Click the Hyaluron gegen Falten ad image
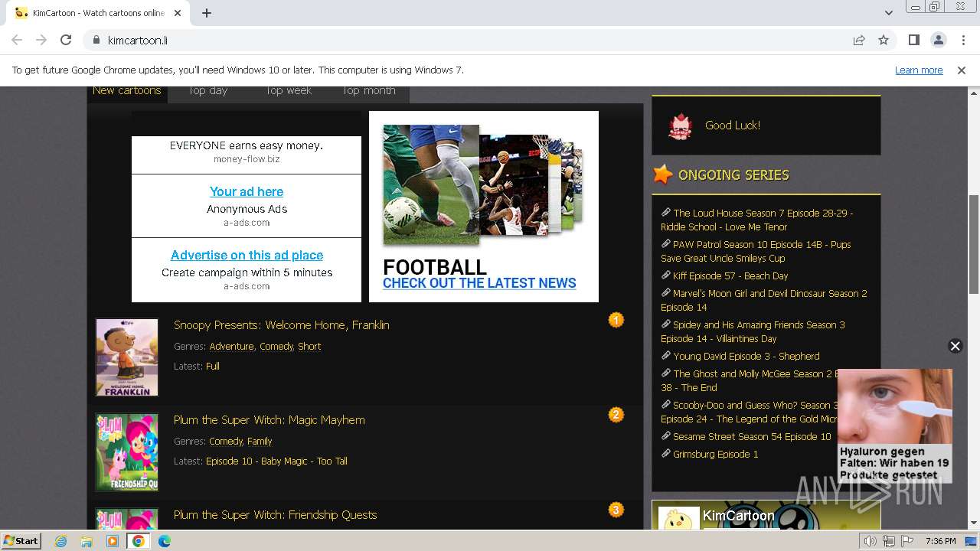980x551 pixels. point(895,406)
